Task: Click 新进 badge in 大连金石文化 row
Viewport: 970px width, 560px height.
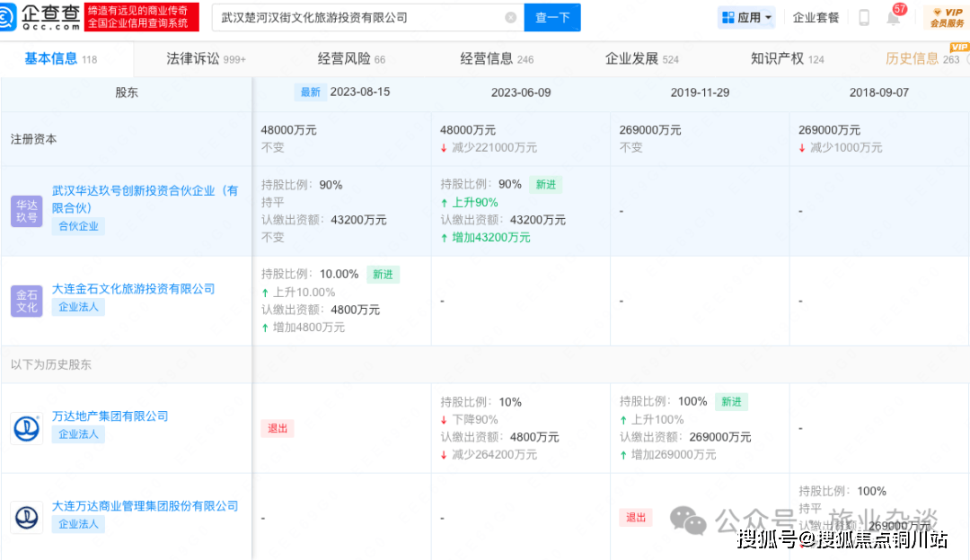Action: click(x=383, y=275)
